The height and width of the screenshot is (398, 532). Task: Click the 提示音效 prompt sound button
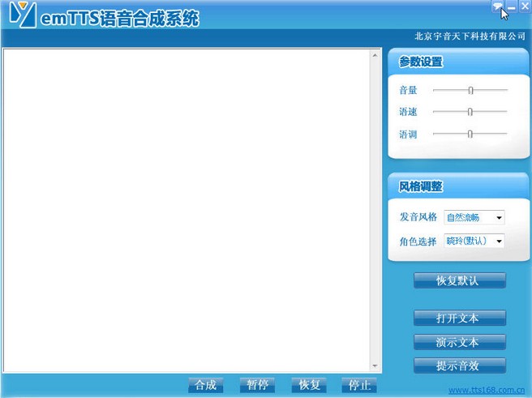click(x=459, y=365)
